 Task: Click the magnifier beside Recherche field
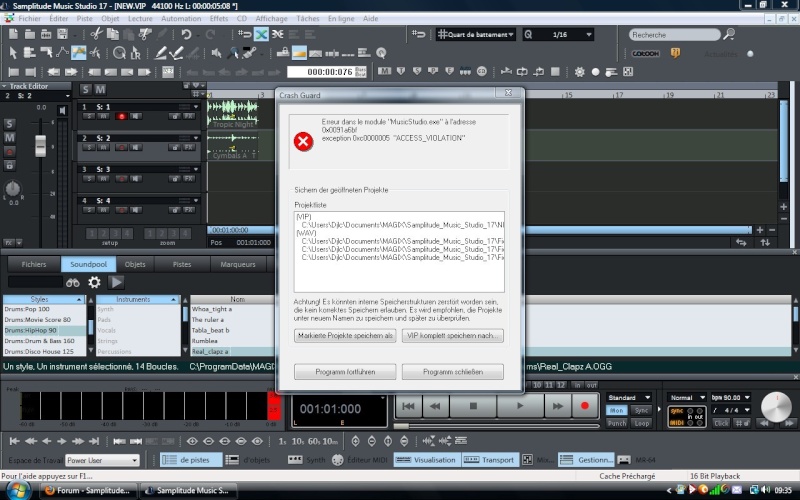click(x=730, y=34)
